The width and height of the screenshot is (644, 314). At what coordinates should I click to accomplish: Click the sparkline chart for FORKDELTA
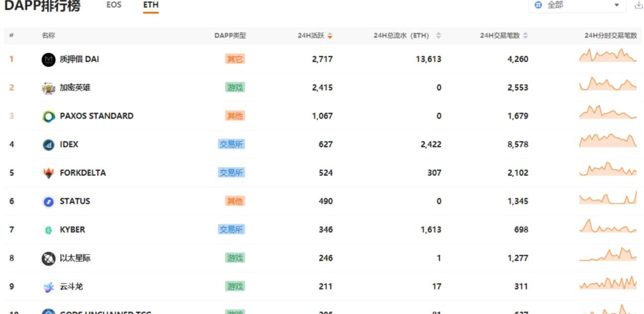tap(608, 169)
